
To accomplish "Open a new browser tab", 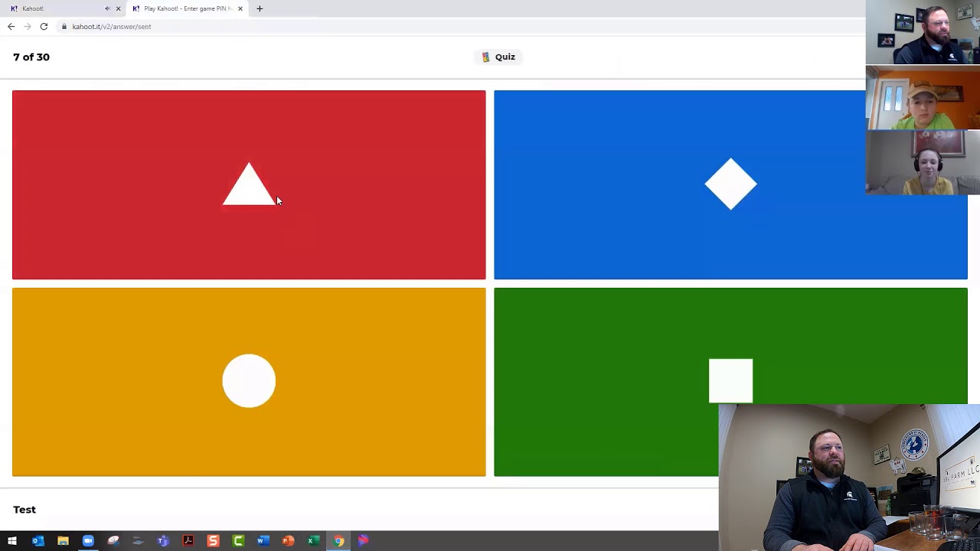I will tap(260, 8).
